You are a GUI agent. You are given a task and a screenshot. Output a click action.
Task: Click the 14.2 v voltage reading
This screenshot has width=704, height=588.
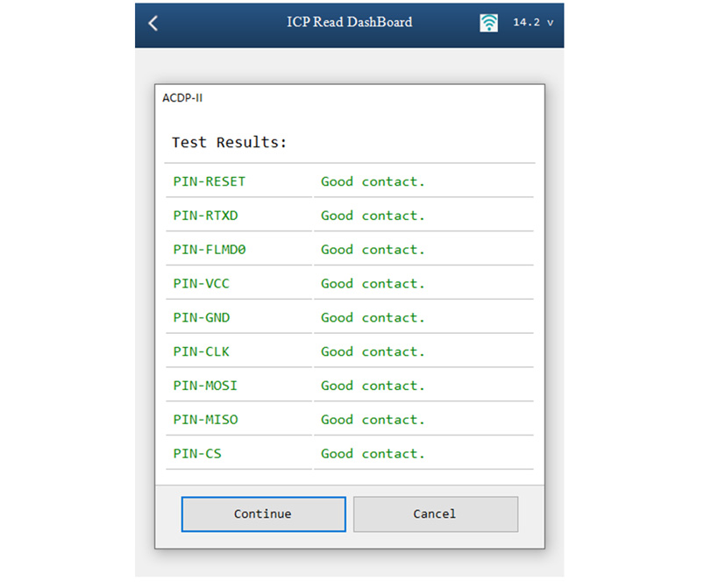point(533,23)
